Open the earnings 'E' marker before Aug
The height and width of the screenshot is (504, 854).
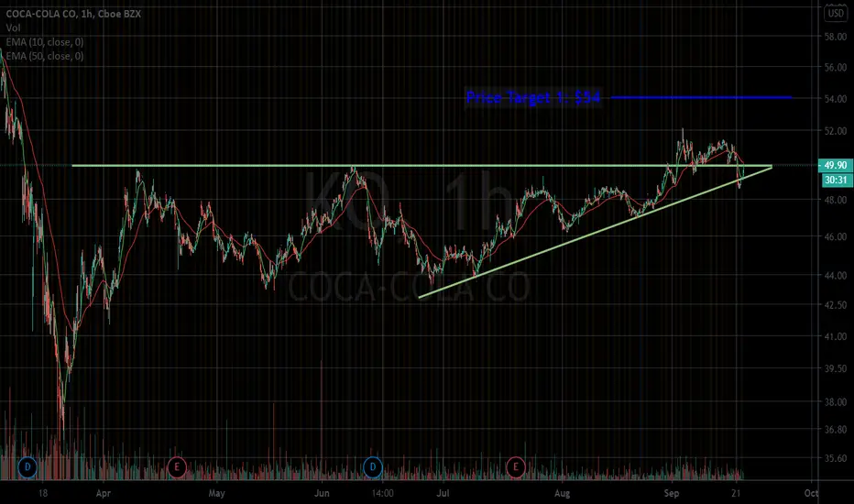point(515,467)
